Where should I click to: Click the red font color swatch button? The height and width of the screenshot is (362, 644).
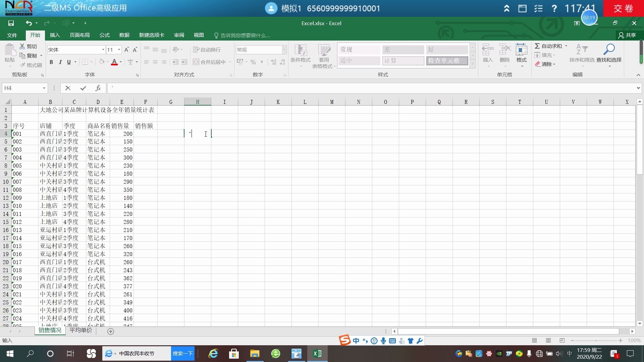tap(114, 62)
